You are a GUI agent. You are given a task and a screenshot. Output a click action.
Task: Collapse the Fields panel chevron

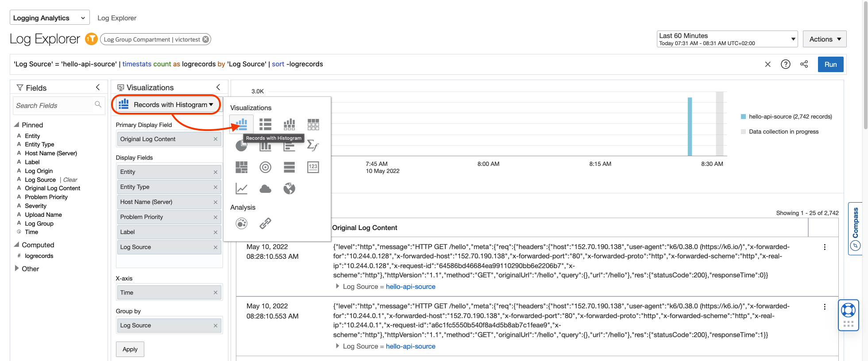click(x=98, y=87)
